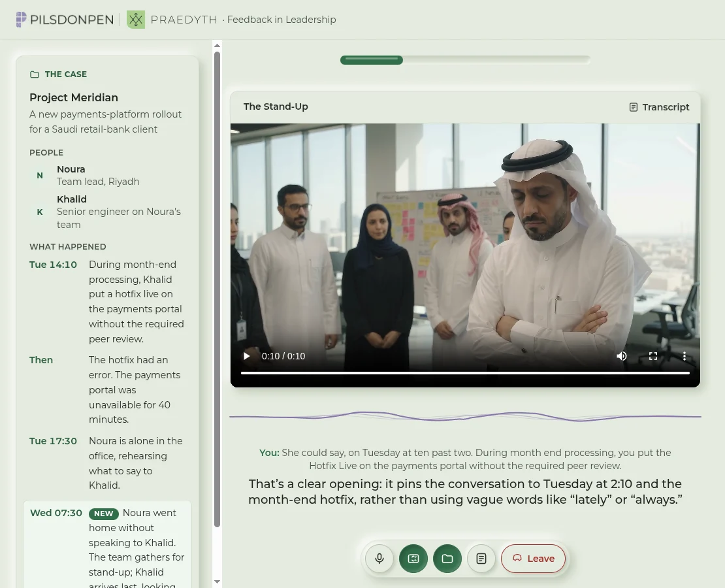Click the PEOPLE section heading
The width and height of the screenshot is (725, 588).
tap(46, 153)
